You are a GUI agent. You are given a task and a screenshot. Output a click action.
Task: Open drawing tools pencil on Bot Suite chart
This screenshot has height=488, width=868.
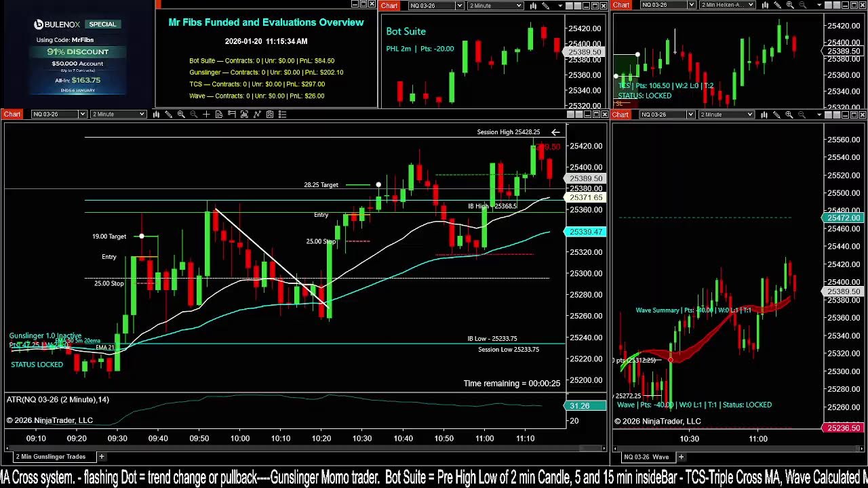tap(546, 5)
